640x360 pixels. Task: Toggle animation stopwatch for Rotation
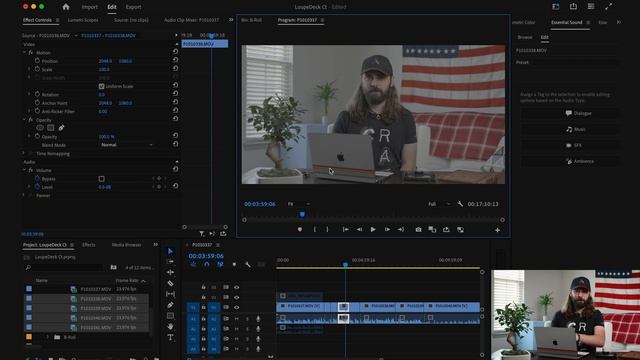pyautogui.click(x=37, y=94)
